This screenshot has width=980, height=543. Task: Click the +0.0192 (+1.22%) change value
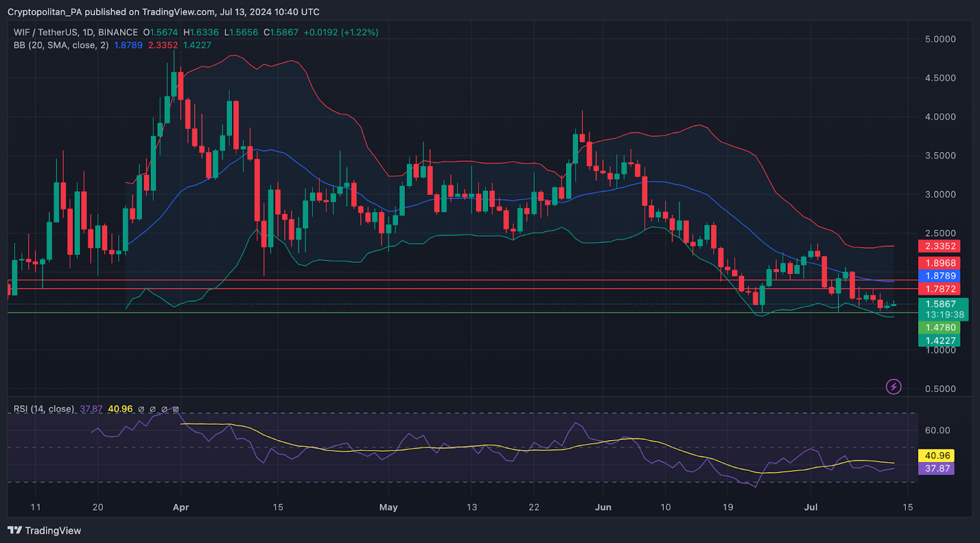pyautogui.click(x=341, y=32)
